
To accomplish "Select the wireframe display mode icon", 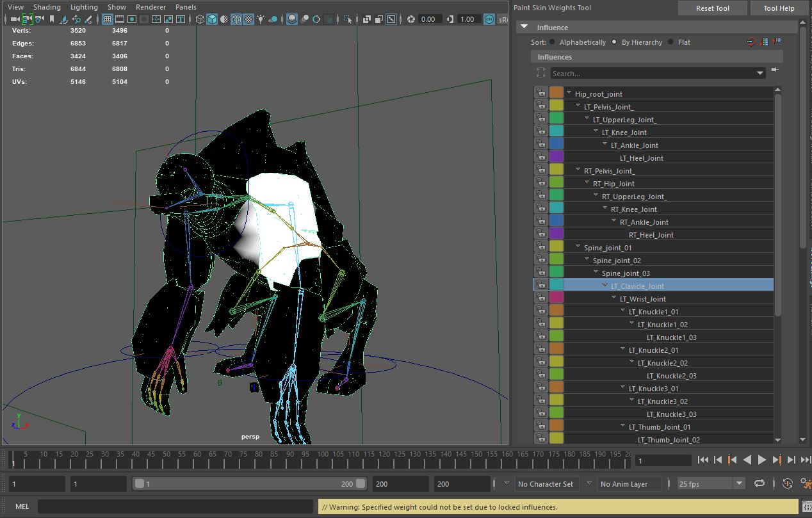I will click(x=199, y=19).
